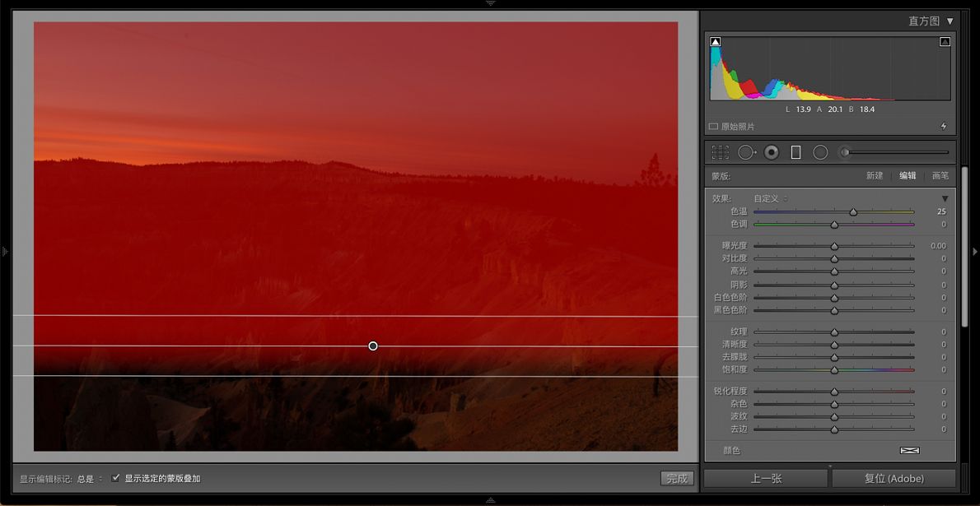Switch the mask mode to 编辑

908,176
